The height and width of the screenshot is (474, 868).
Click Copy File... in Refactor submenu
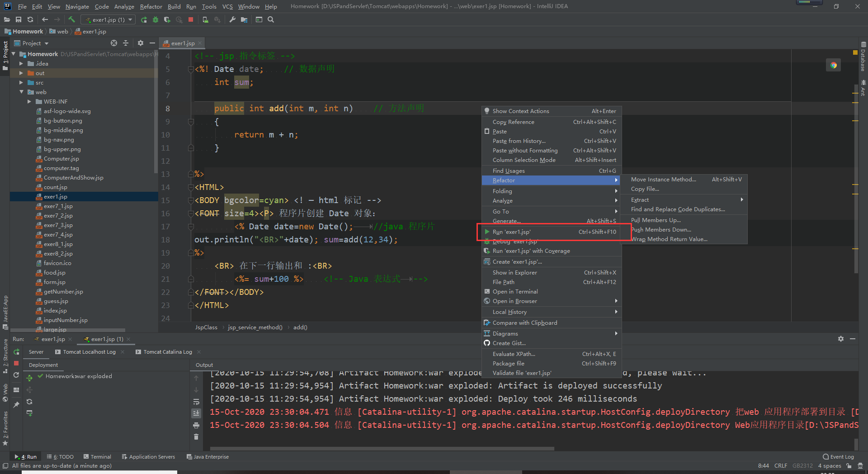click(684, 189)
